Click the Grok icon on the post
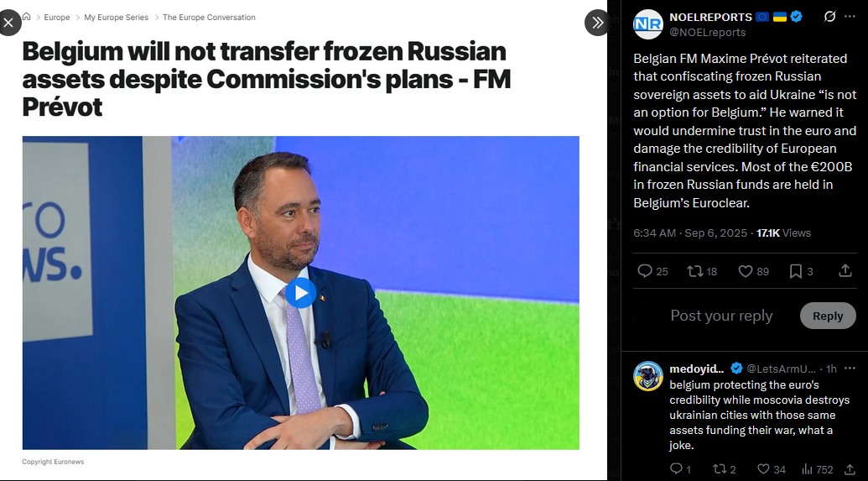868x481 pixels. pos(829,17)
